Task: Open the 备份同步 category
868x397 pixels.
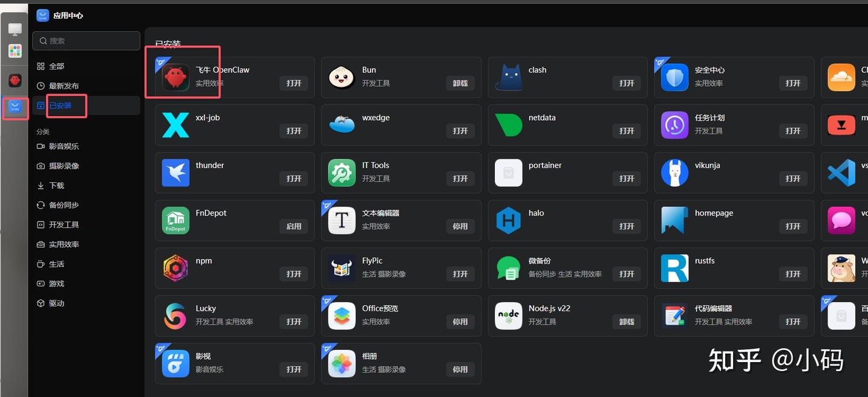Action: [x=87, y=205]
